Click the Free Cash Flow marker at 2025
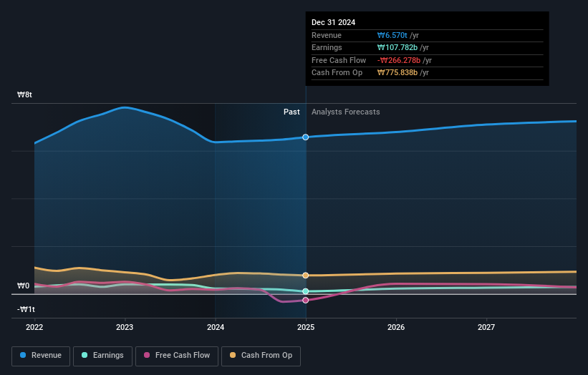Viewport: 588px width, 375px height. (x=306, y=300)
